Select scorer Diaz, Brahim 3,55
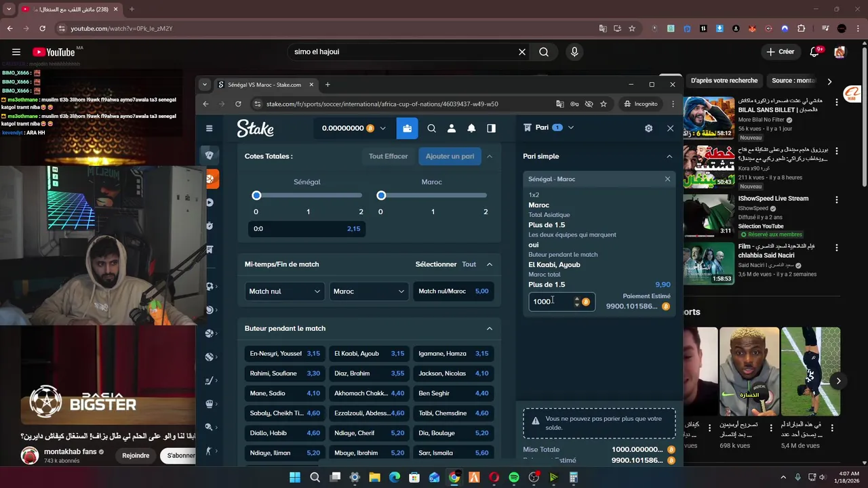Screen dimensions: 868x488 tap(369, 373)
